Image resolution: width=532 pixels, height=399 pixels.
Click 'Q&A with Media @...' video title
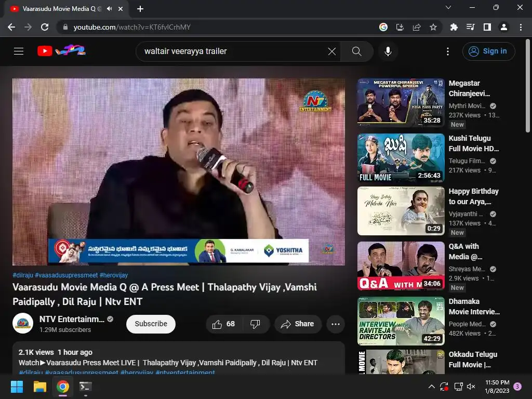pos(465,251)
